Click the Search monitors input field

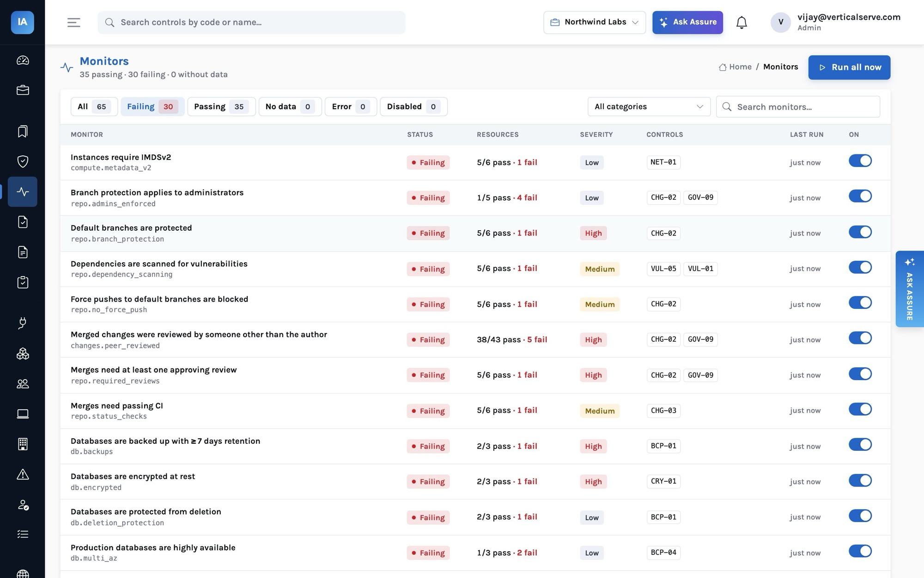pos(798,107)
